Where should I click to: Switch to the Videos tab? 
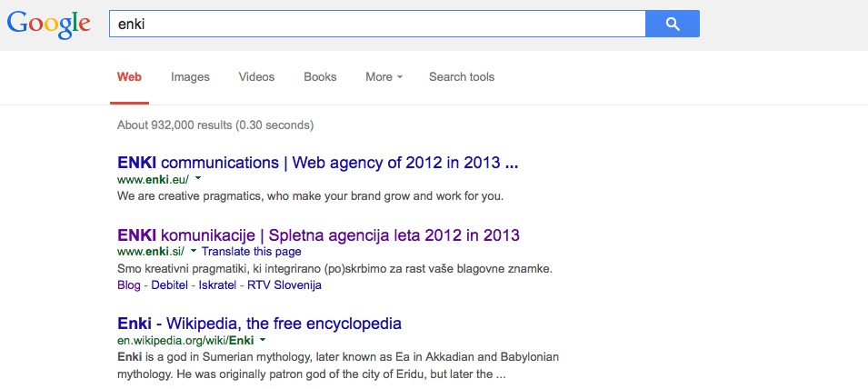pos(256,77)
